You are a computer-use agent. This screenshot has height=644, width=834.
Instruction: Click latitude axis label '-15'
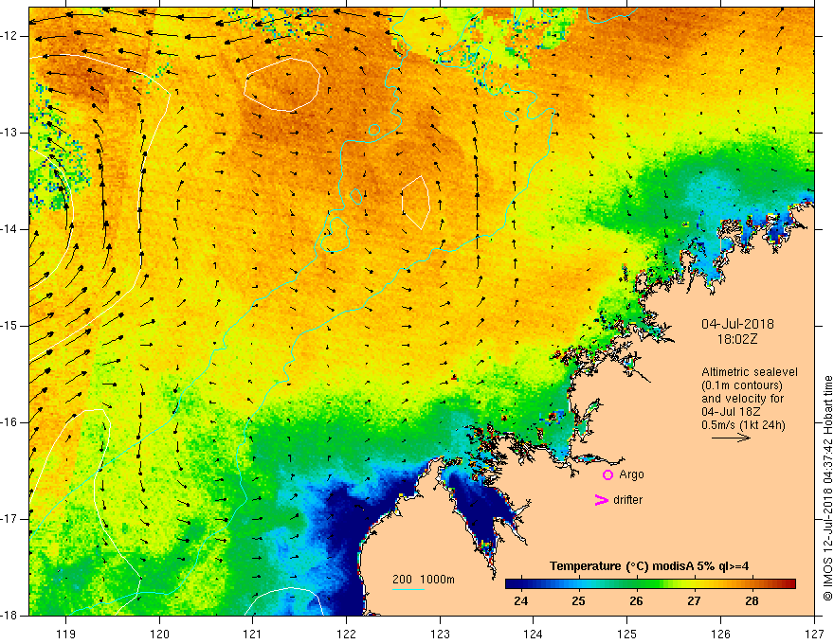click(x=10, y=326)
